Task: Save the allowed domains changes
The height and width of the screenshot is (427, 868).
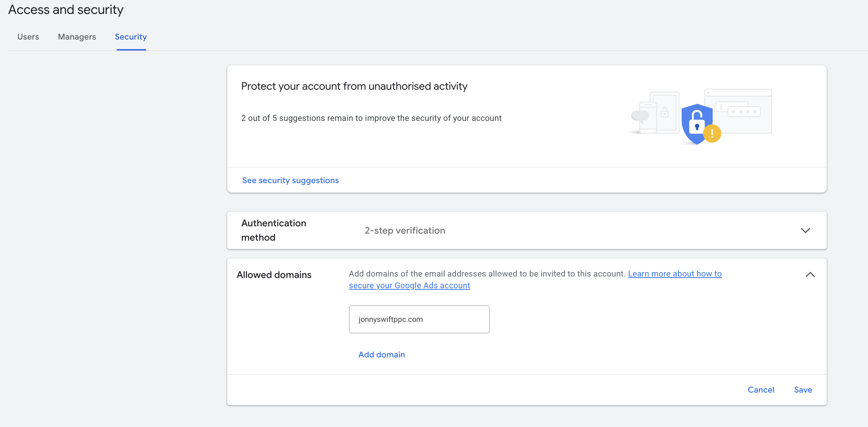Action: point(803,390)
